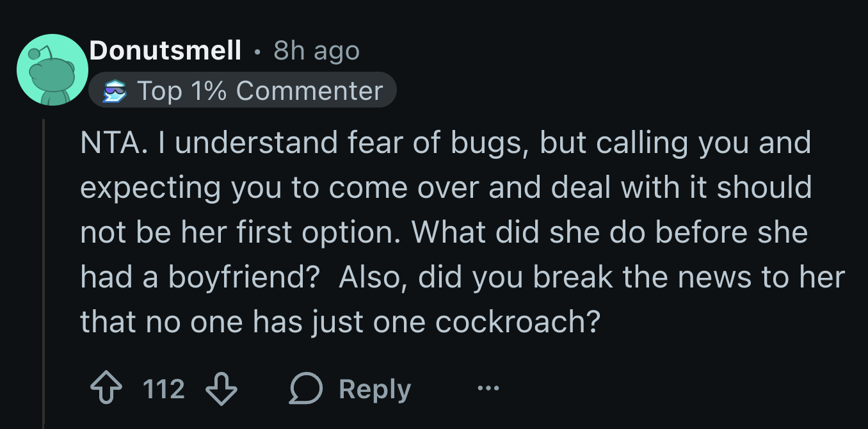Viewport: 868px width, 429px height.
Task: Click the word "cockroach?" in the comment
Action: point(518,323)
